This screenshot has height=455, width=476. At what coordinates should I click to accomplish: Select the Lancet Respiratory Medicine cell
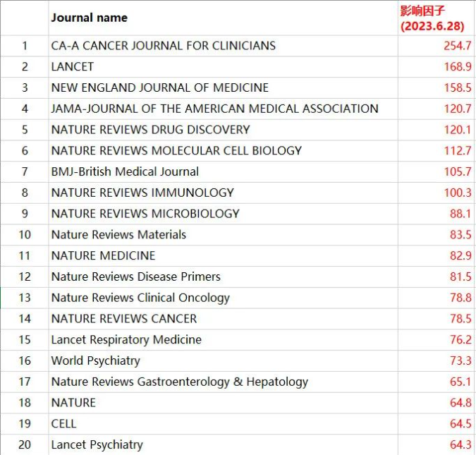point(223,340)
